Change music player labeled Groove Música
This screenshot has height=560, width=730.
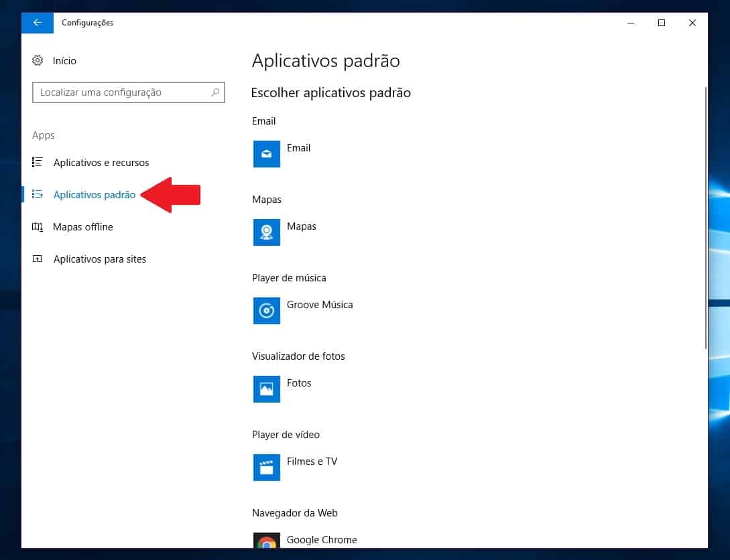pyautogui.click(x=320, y=305)
